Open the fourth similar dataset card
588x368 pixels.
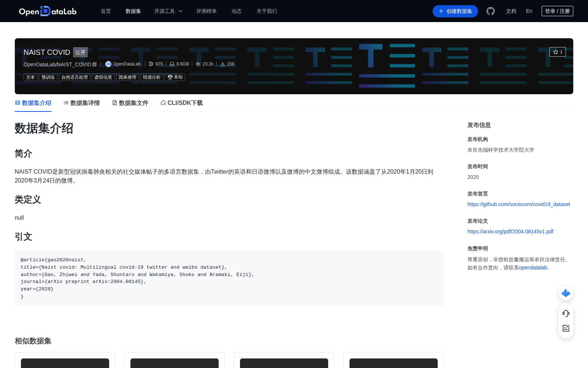click(x=394, y=360)
